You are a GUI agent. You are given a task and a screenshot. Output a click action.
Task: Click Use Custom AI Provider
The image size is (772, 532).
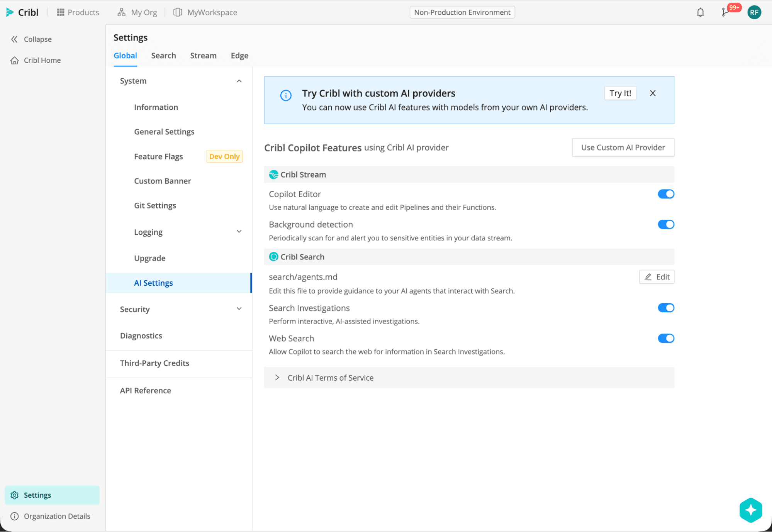(623, 147)
